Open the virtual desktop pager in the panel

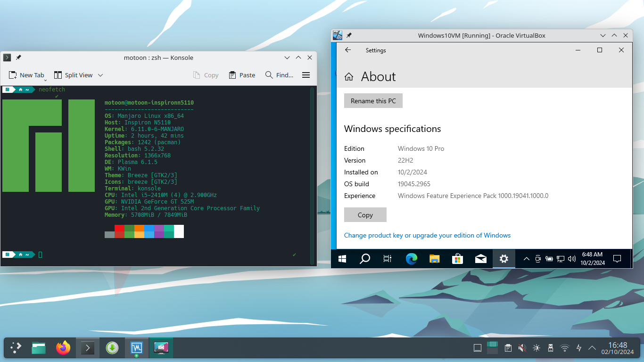pyautogui.click(x=493, y=348)
